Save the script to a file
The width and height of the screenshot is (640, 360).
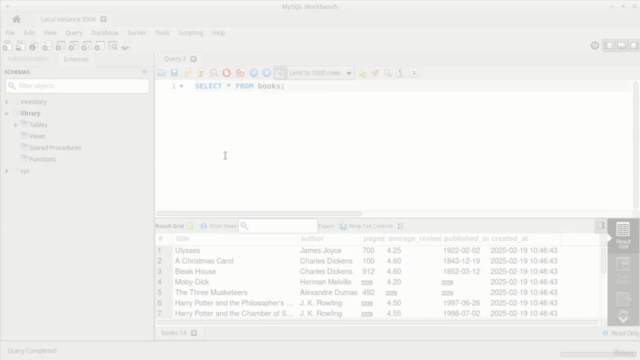174,73
